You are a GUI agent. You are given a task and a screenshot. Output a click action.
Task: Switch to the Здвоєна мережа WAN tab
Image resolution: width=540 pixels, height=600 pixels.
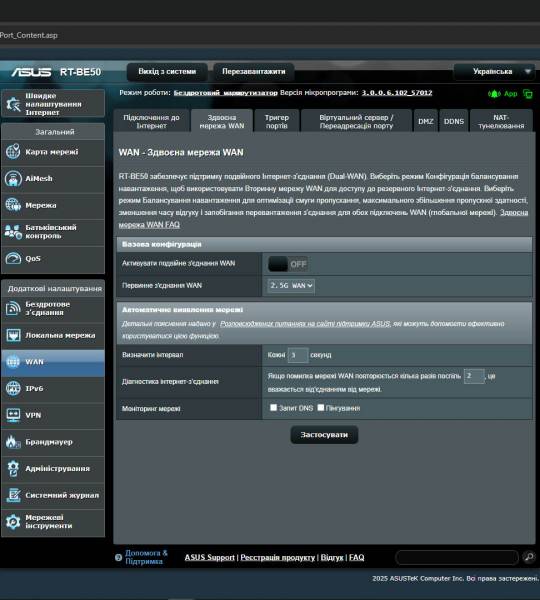[222, 121]
